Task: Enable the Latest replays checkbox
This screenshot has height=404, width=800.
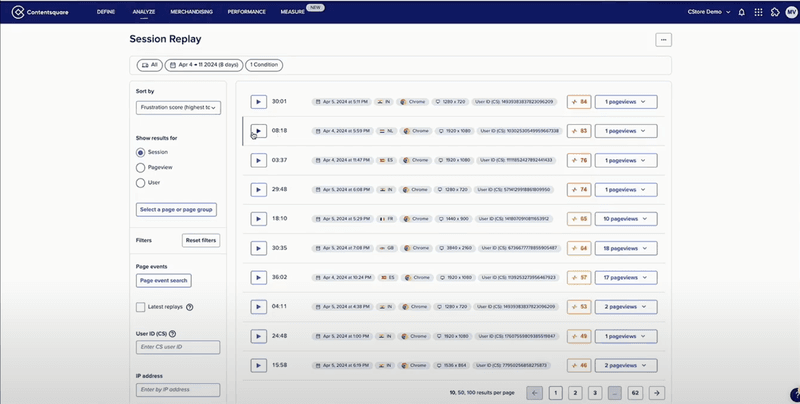Action: coord(141,307)
